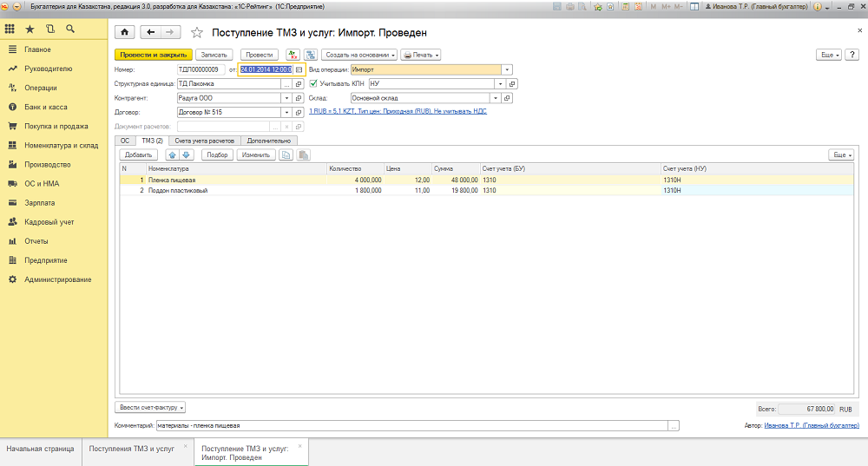Switch to ОС tab
Screen dimensions: 868x466
(125, 141)
